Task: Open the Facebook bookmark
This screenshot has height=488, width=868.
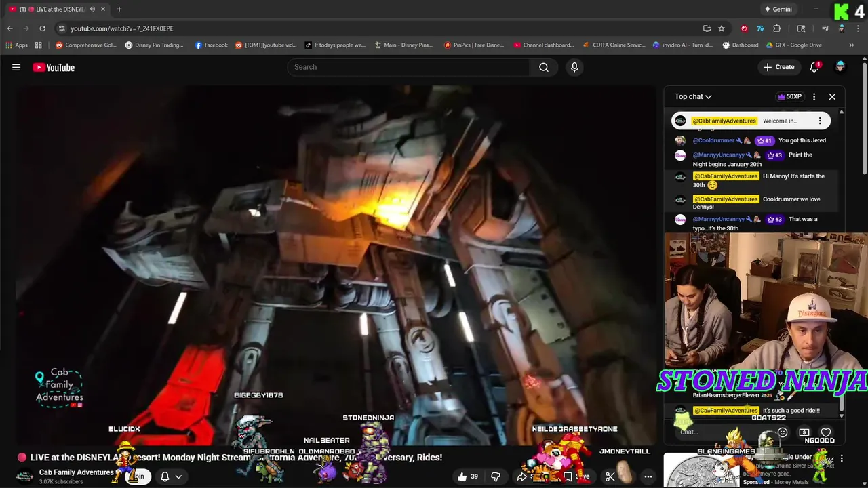Action: (x=211, y=45)
